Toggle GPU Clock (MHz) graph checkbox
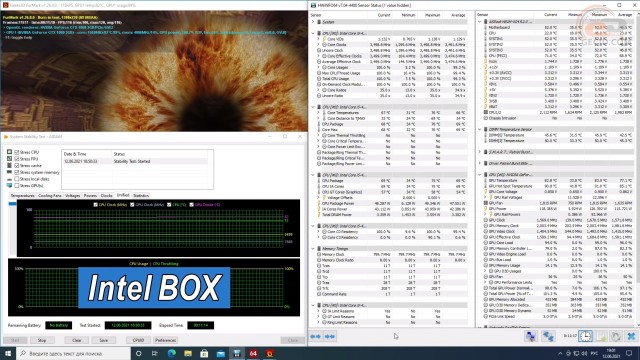The width and height of the screenshot is (640, 360). click(x=132, y=204)
